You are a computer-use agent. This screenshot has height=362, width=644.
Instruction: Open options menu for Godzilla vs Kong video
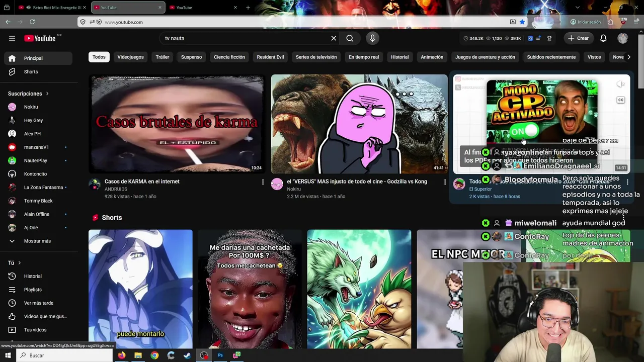click(445, 182)
